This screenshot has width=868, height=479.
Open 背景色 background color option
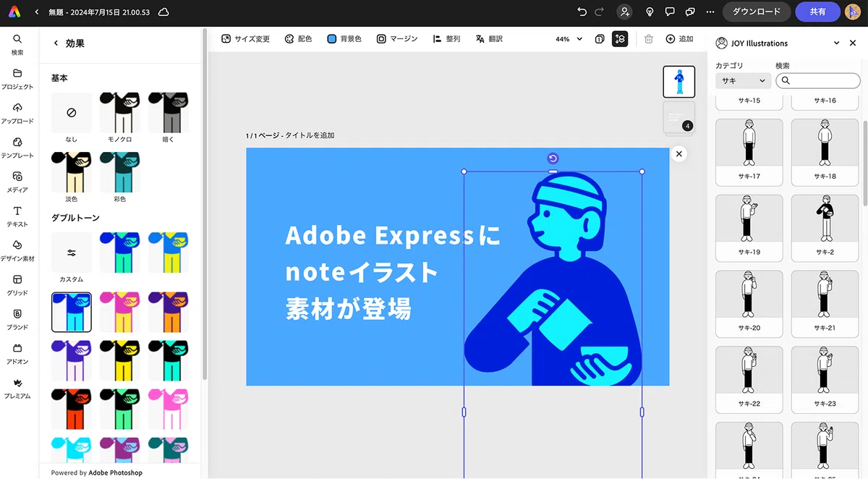(x=344, y=39)
